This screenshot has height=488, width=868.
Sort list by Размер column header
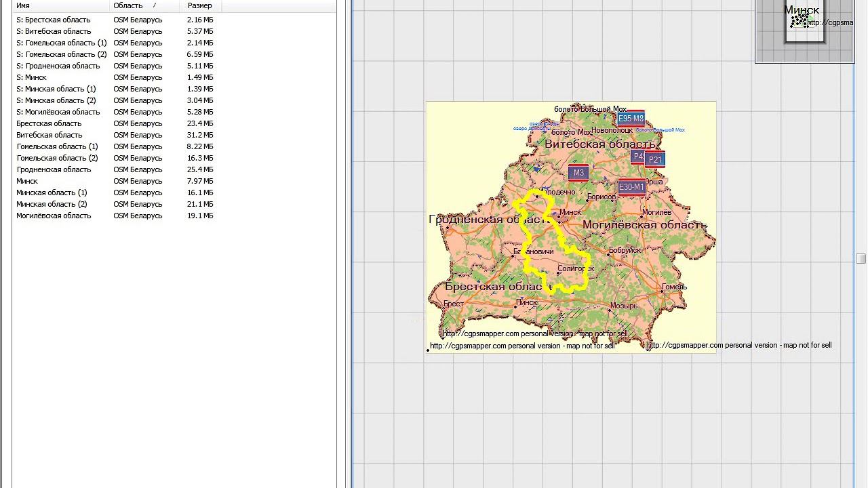click(200, 5)
